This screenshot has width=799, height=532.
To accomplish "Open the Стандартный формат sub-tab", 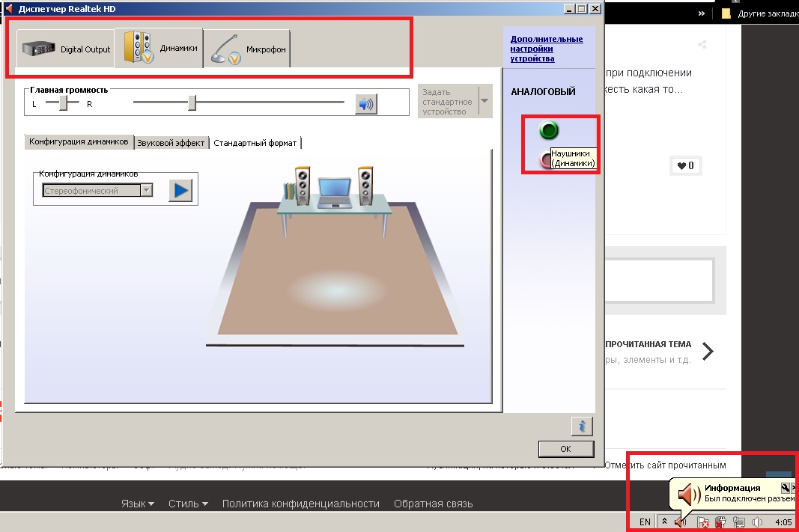I will point(255,143).
